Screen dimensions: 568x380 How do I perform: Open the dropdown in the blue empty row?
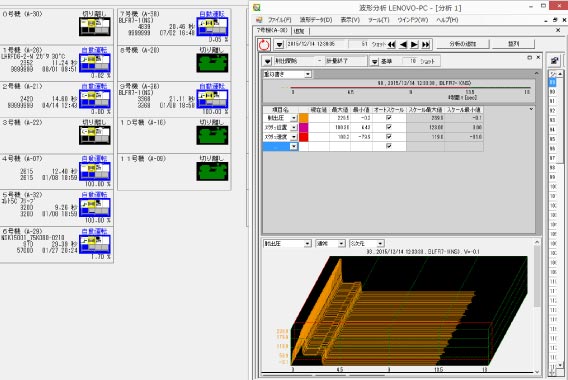click(293, 146)
